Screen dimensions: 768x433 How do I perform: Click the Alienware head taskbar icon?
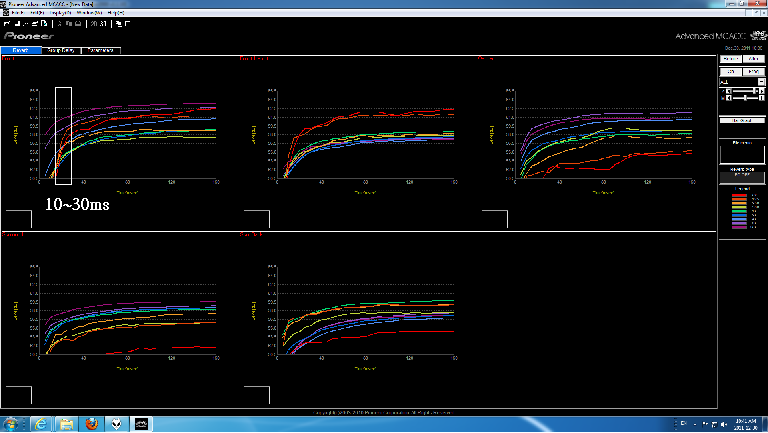click(116, 424)
